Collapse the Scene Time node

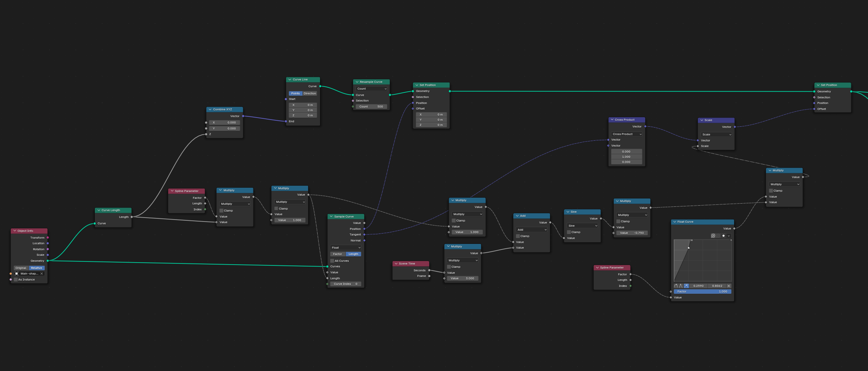396,263
